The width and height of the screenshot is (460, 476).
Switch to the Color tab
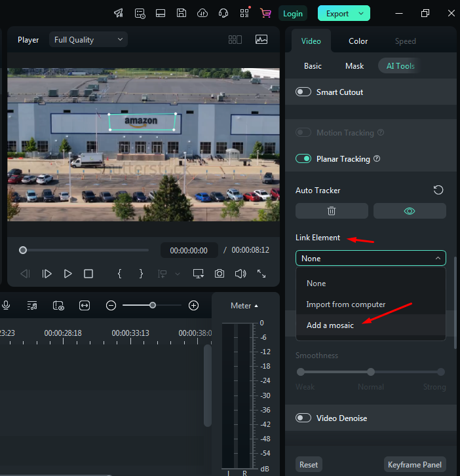click(x=358, y=41)
